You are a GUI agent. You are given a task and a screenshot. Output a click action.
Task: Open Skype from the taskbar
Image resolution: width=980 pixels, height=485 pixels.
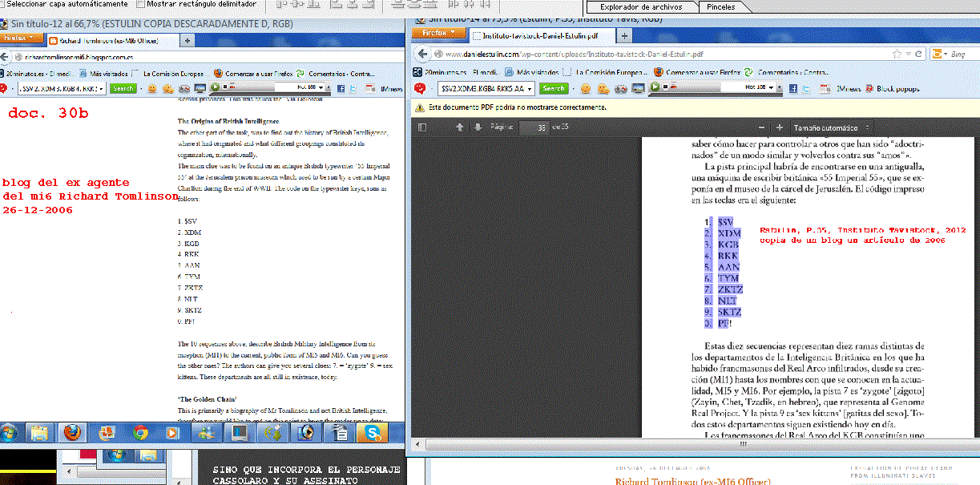pos(373,432)
